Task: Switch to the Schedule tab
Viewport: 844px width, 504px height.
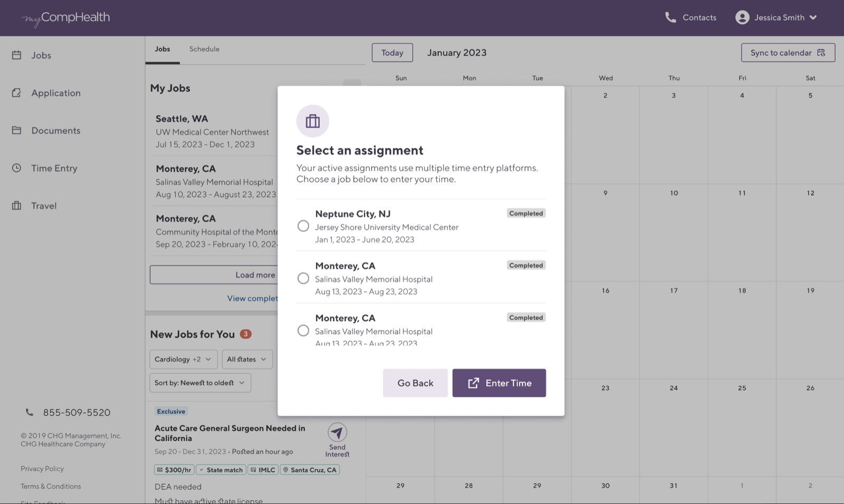Action: click(x=204, y=49)
